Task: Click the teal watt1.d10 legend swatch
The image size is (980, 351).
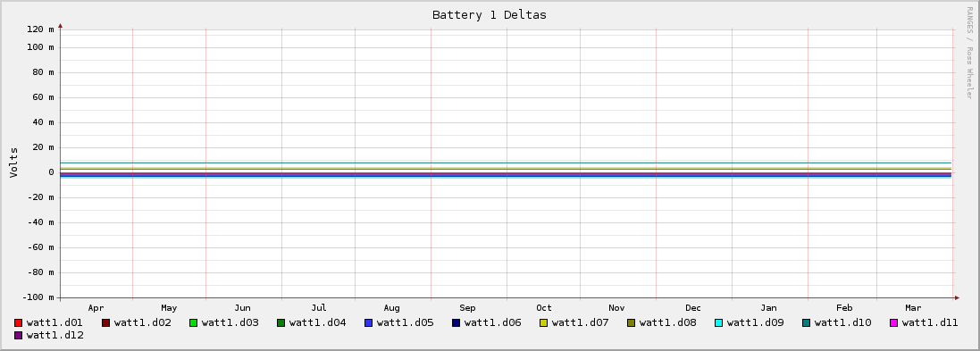Action: point(806,323)
